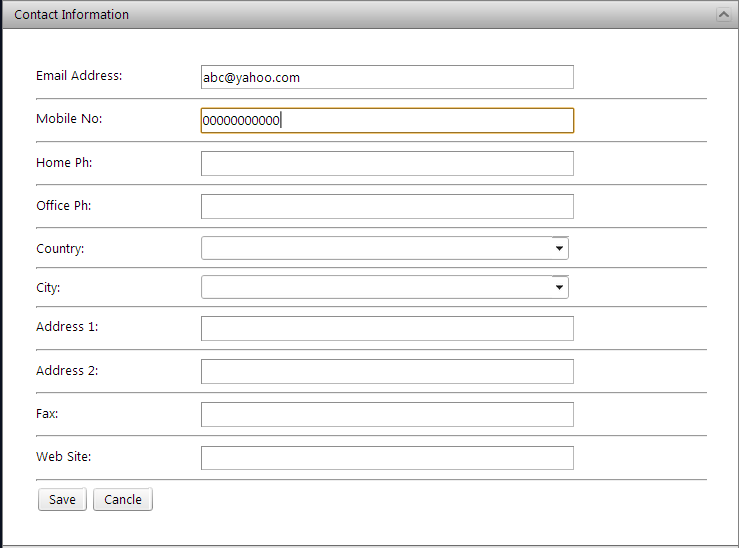This screenshot has width=739, height=548.
Task: Click the Mobile No label
Action: point(69,119)
